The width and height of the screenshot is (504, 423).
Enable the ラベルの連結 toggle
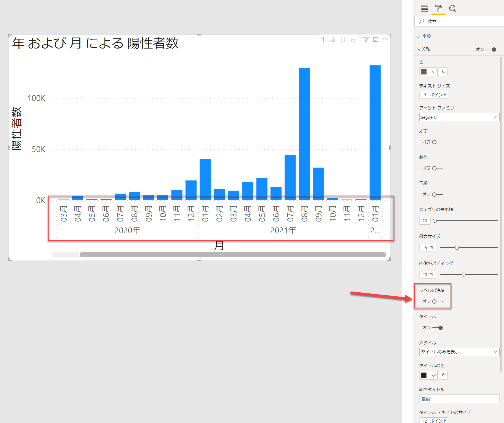coord(437,301)
